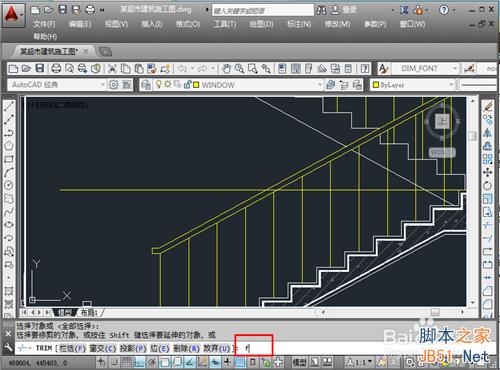Image resolution: width=500 pixels, height=370 pixels.
Task: Choose the 栏选(F) command option
Action: pyautogui.click(x=72, y=348)
